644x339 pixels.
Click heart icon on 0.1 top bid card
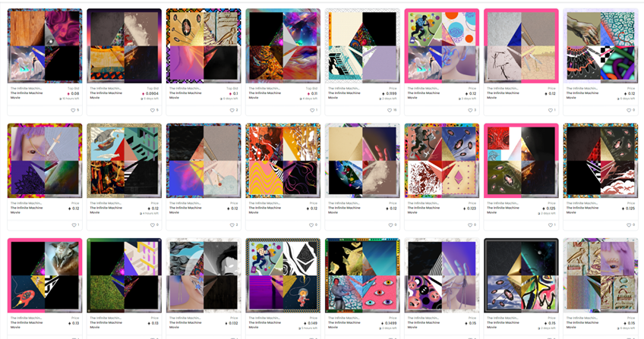tap(232, 110)
